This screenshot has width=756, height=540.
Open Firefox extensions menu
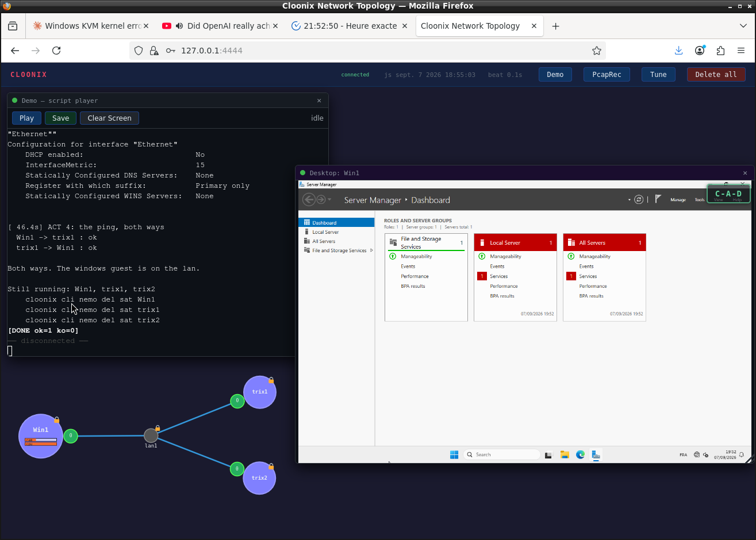tap(720, 51)
